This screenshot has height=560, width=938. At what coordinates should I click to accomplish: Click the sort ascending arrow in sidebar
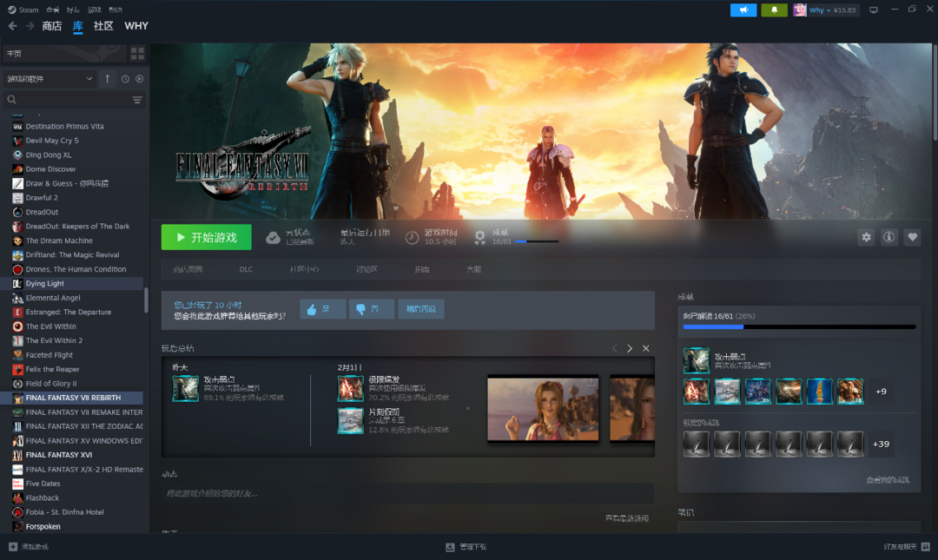point(107,78)
